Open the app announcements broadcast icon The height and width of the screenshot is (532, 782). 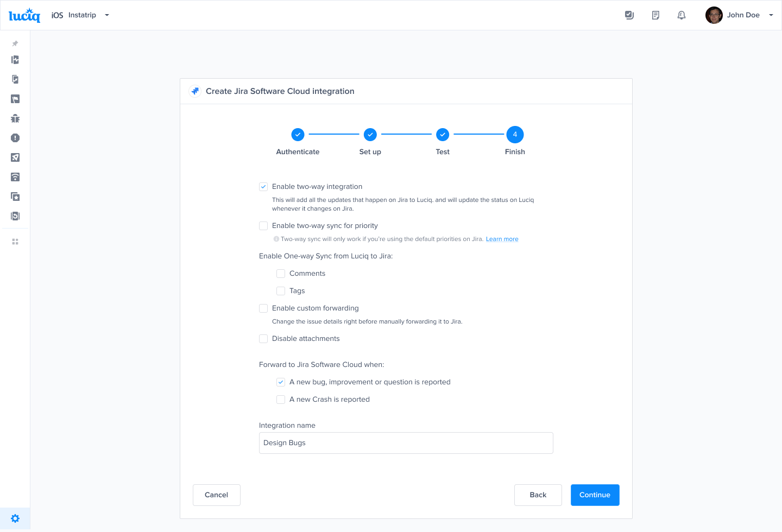15,177
